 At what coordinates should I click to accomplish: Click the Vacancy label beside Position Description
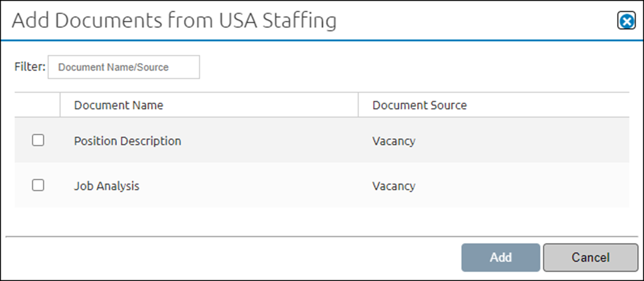394,140
